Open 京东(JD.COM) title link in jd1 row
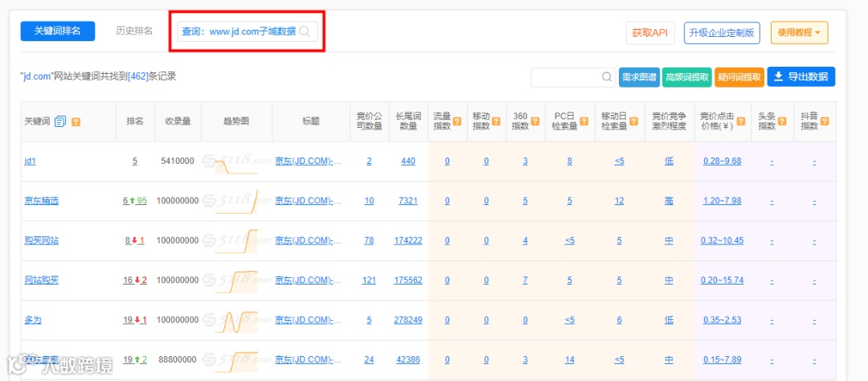Image resolution: width=868 pixels, height=381 pixels. coord(309,161)
